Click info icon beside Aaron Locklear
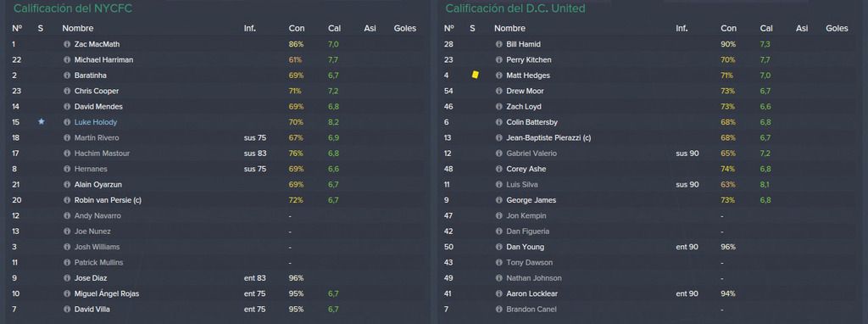 point(498,293)
